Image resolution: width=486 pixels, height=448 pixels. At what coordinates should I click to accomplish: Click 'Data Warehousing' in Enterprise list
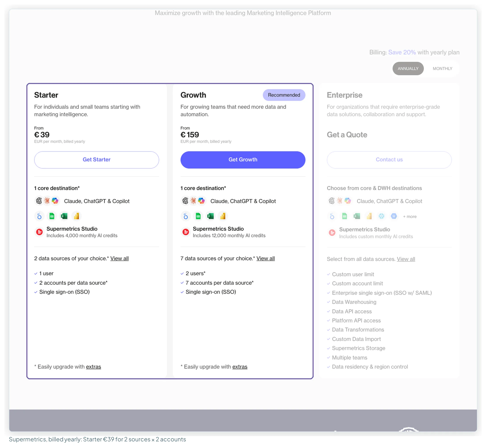coord(354,302)
